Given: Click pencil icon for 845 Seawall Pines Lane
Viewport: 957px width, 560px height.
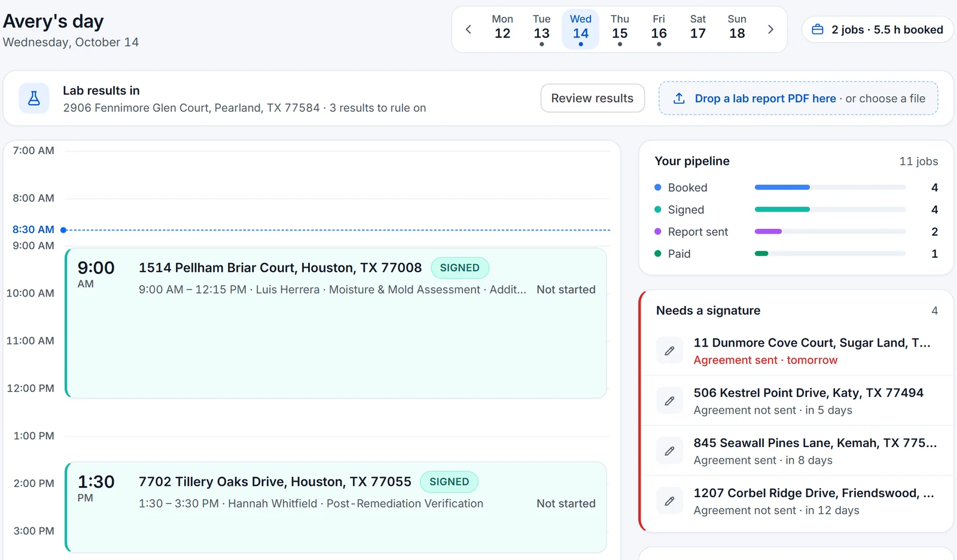Looking at the screenshot, I should click(x=670, y=451).
